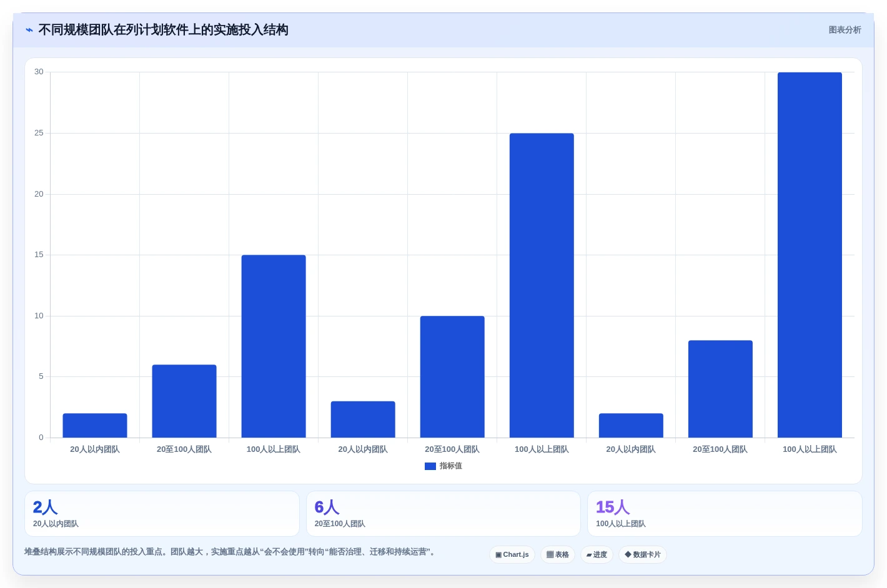Viewport: 887px width, 588px height.
Task: Select the 数据卡片 tag chip
Action: coord(642,554)
